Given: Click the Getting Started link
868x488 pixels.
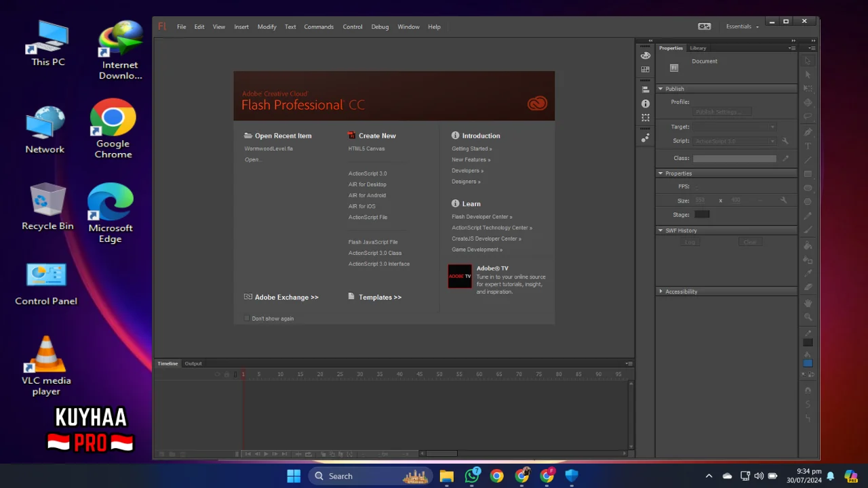Looking at the screenshot, I should tap(471, 148).
